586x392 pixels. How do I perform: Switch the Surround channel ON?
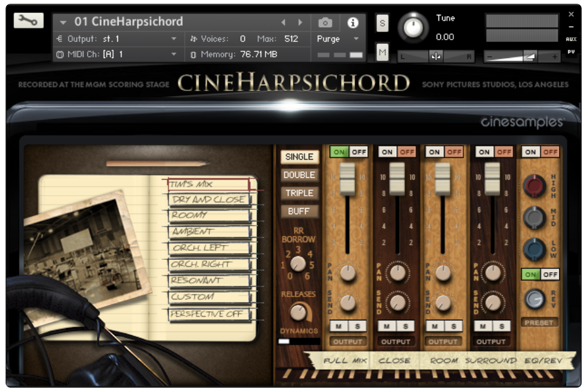[x=484, y=152]
